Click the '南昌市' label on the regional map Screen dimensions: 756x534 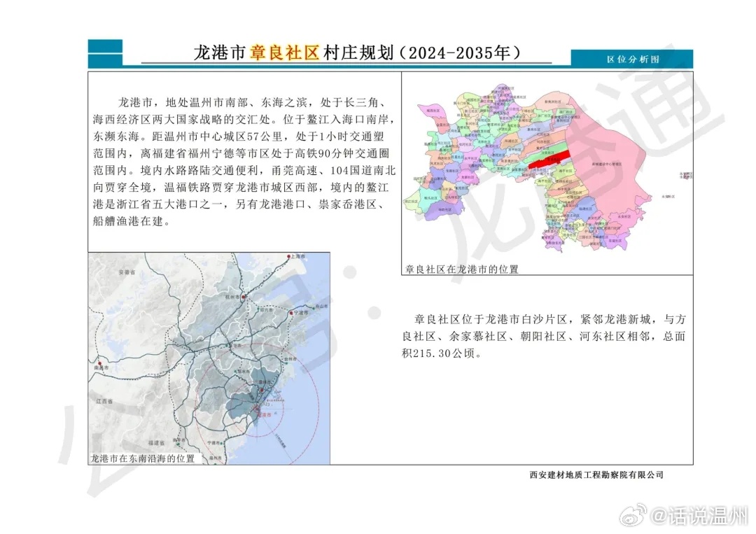101,367
